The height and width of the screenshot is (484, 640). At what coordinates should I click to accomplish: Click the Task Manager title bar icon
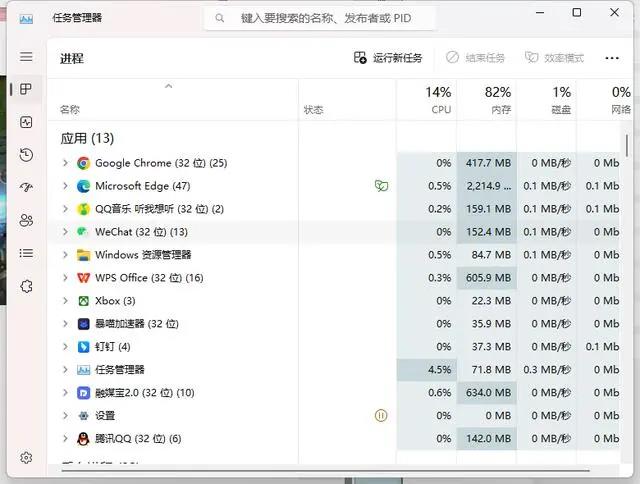click(26, 18)
